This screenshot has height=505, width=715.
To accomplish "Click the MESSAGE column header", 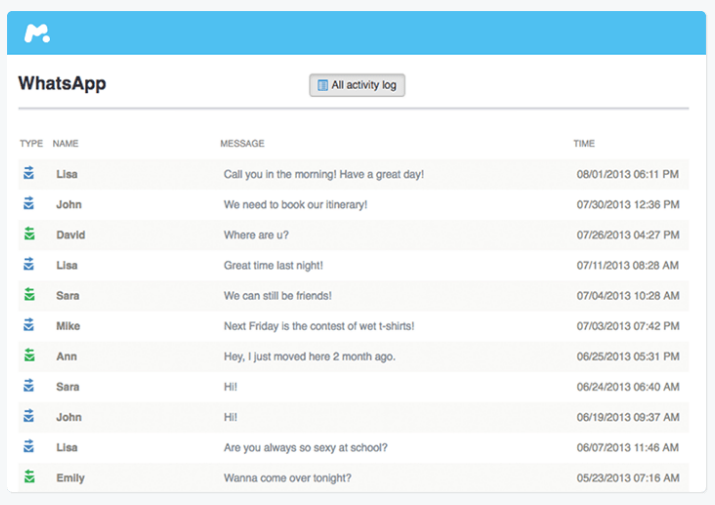I will pos(242,144).
